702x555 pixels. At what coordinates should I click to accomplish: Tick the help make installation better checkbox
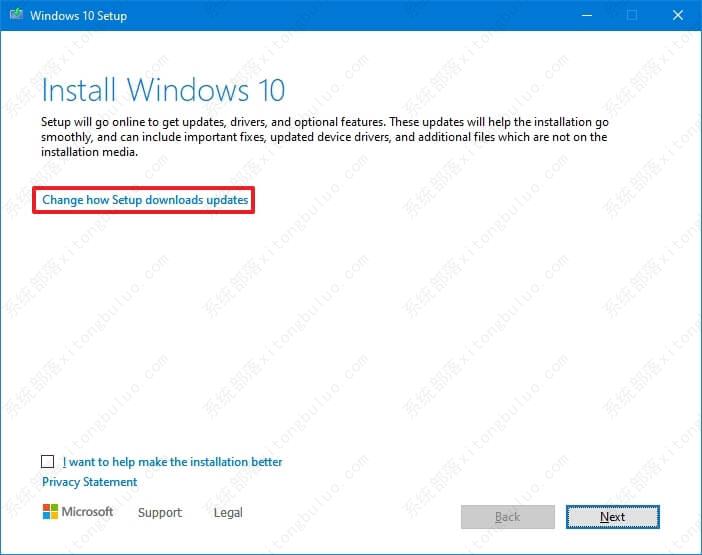pyautogui.click(x=48, y=462)
